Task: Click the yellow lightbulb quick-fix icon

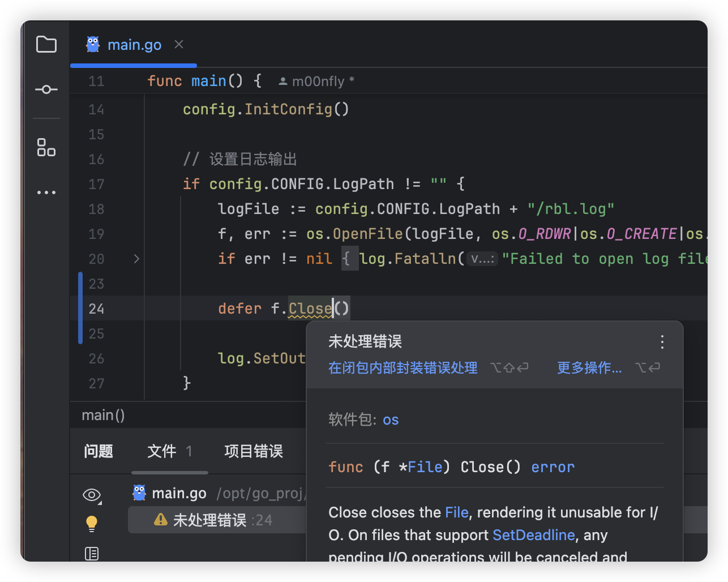Action: point(92,523)
